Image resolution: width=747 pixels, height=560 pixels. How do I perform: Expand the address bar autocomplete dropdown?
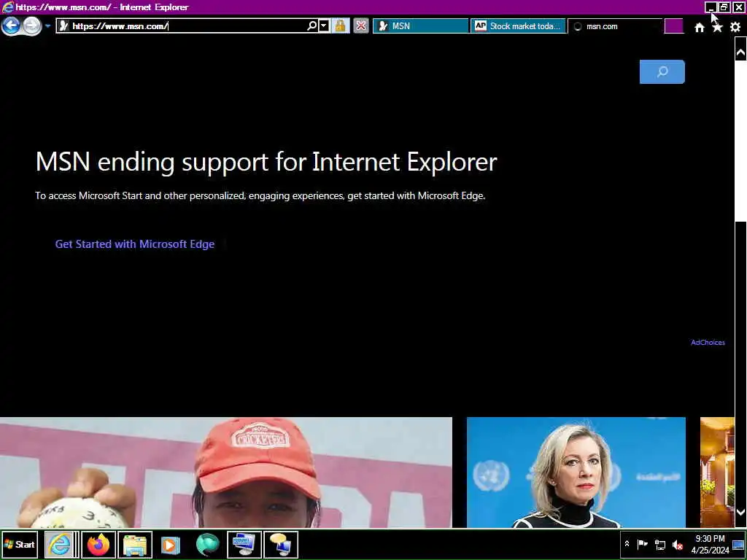tap(324, 26)
